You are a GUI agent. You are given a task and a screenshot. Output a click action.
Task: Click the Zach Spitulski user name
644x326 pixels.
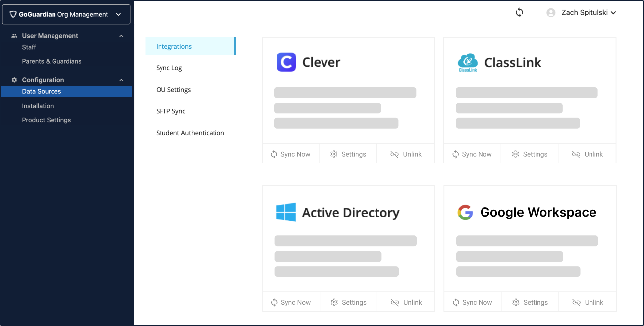pos(584,13)
